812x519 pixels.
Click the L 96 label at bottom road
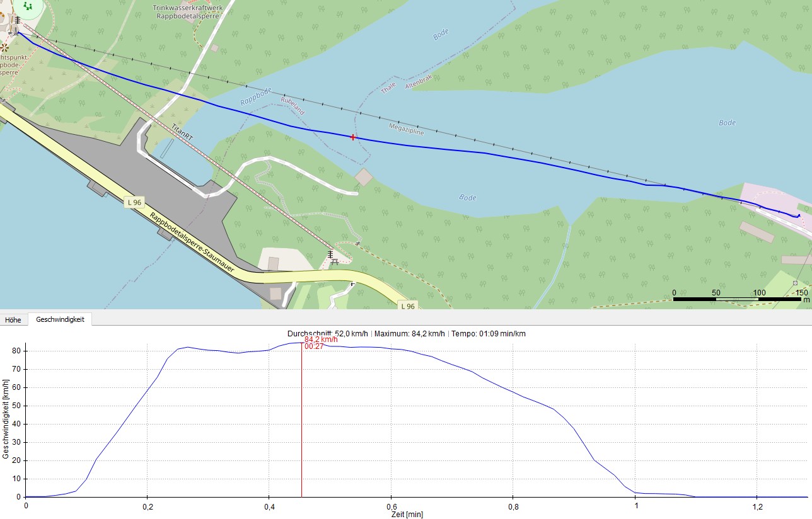point(408,306)
